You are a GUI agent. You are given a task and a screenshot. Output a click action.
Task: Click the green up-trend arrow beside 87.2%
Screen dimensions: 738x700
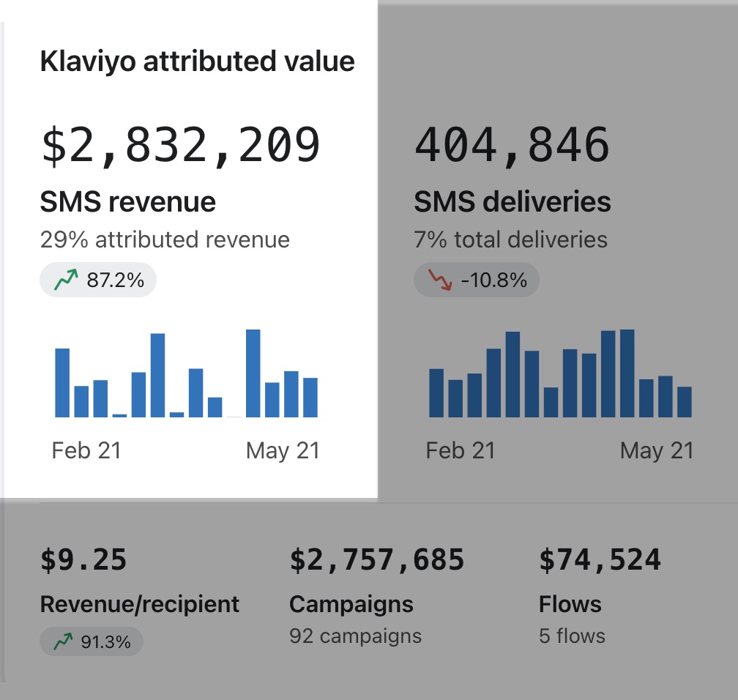(x=66, y=280)
